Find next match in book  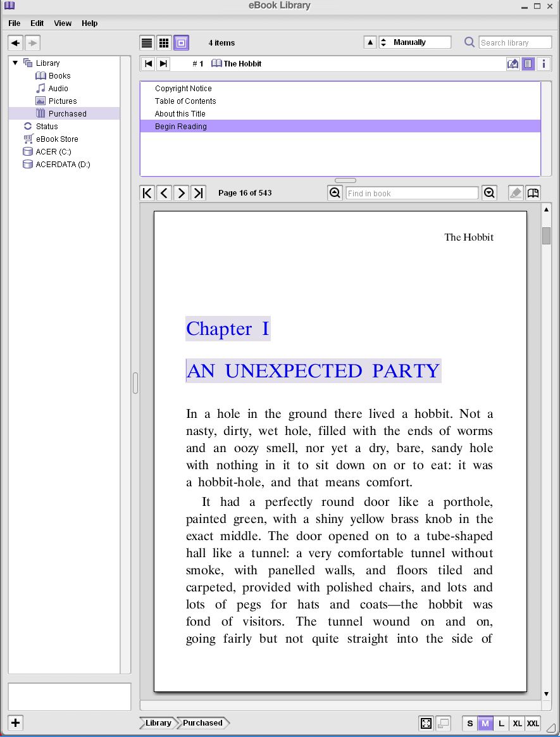coord(489,192)
